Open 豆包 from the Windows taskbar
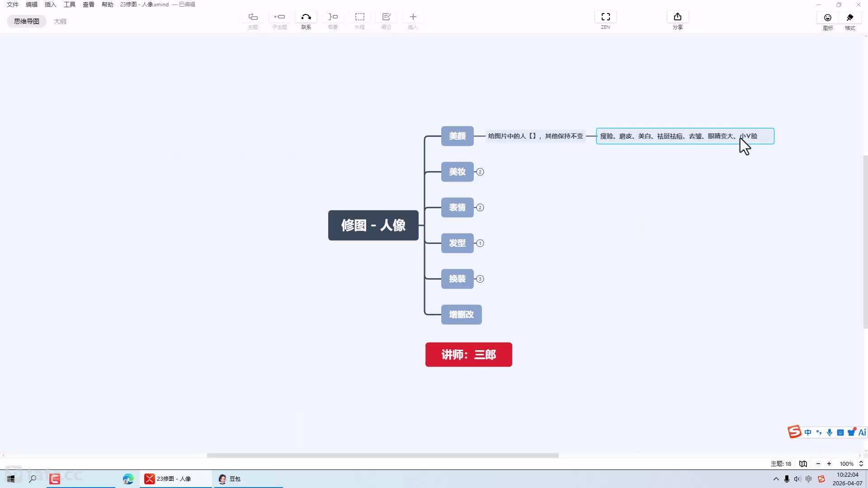 [230, 479]
